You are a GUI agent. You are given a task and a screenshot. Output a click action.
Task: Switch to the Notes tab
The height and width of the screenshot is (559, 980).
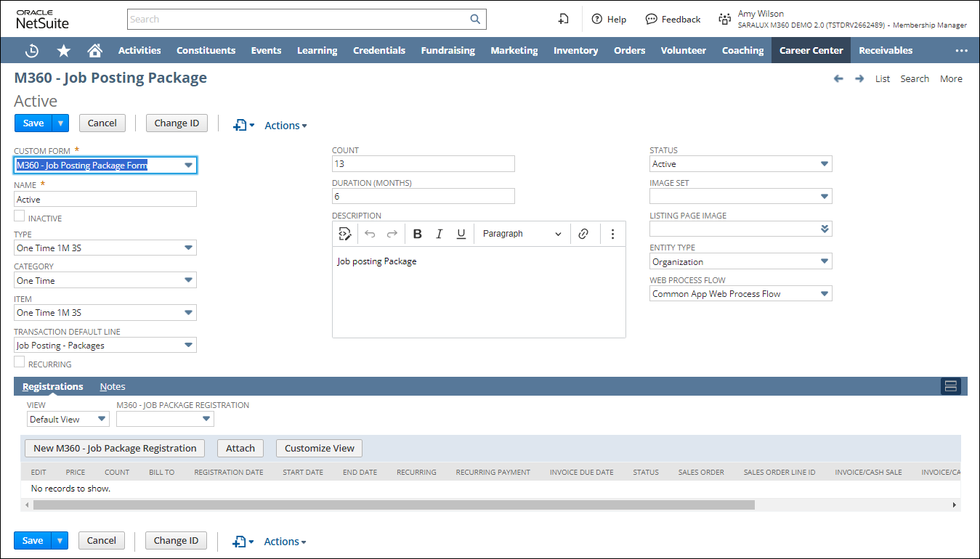(x=113, y=387)
